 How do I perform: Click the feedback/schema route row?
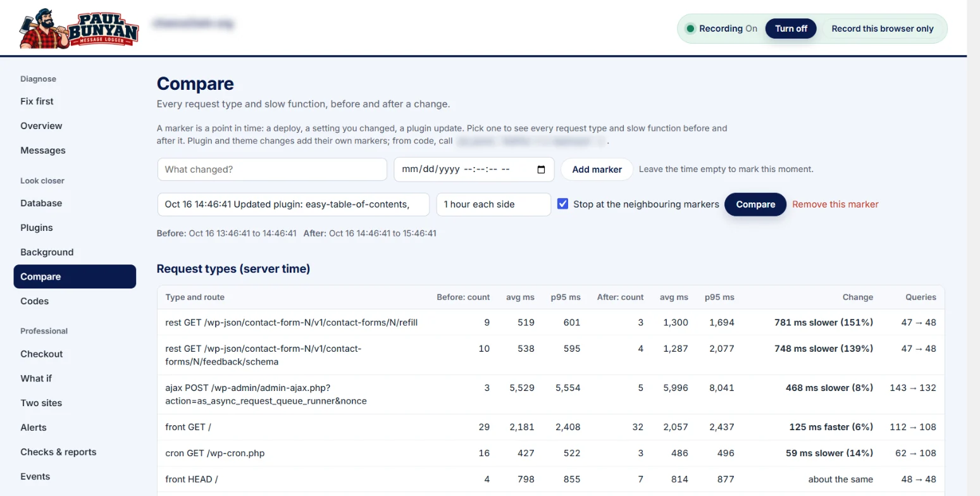pos(550,355)
